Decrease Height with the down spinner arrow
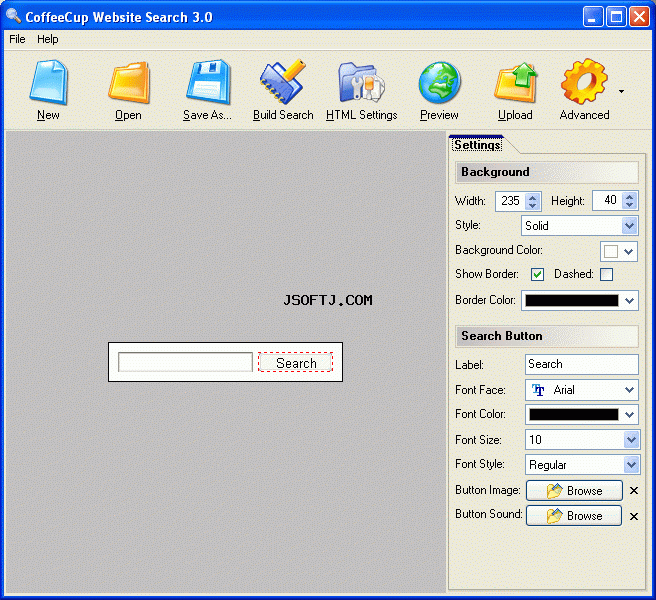The height and width of the screenshot is (600, 656). [629, 205]
